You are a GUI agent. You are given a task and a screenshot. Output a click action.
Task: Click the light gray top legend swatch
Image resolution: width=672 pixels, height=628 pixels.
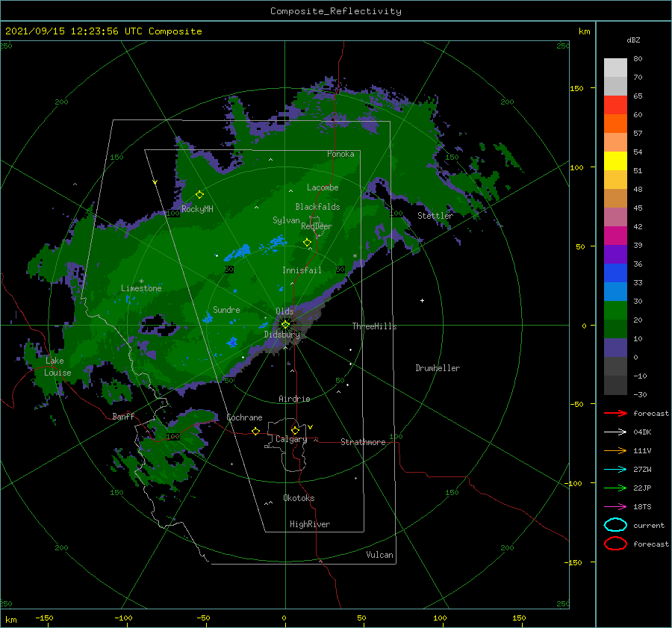pyautogui.click(x=615, y=67)
